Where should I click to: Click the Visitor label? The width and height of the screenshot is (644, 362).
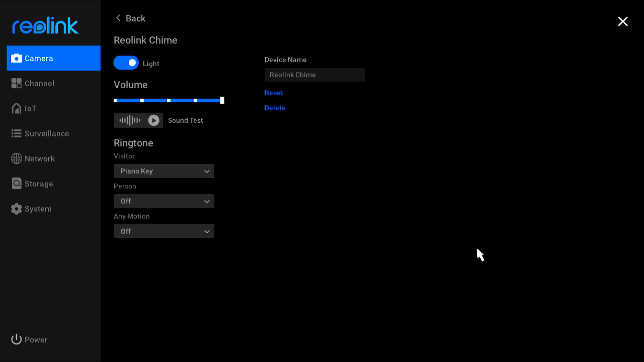(124, 156)
